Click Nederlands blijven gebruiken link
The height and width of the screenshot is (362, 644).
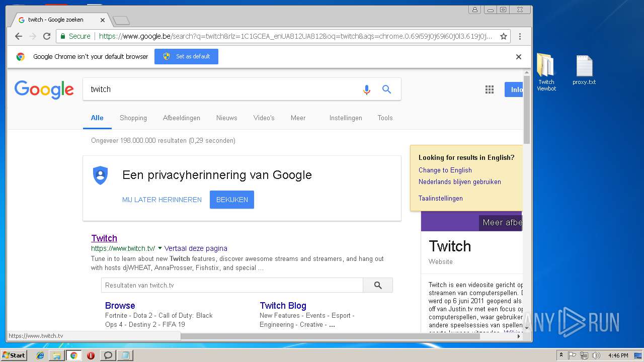click(x=460, y=182)
